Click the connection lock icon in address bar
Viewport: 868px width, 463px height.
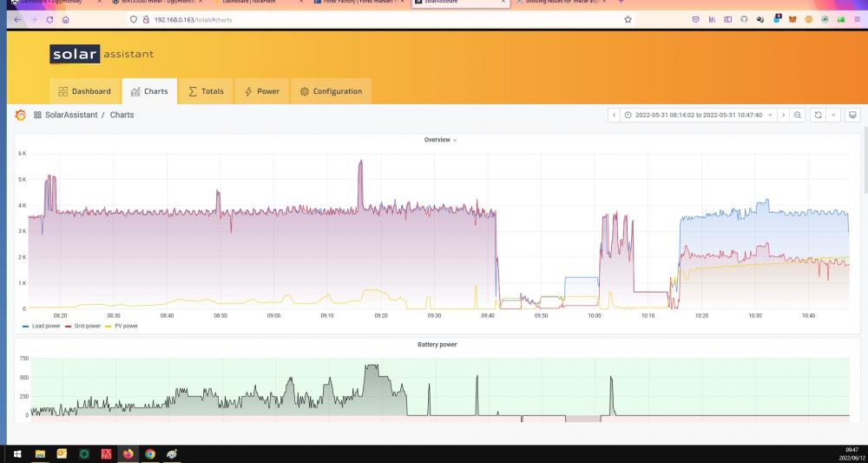pos(146,19)
